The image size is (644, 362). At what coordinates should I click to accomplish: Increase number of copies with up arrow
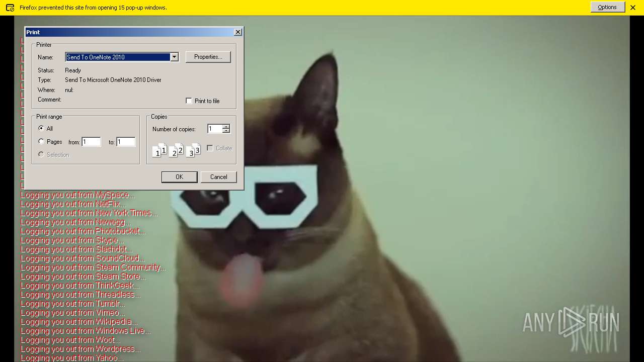226,126
